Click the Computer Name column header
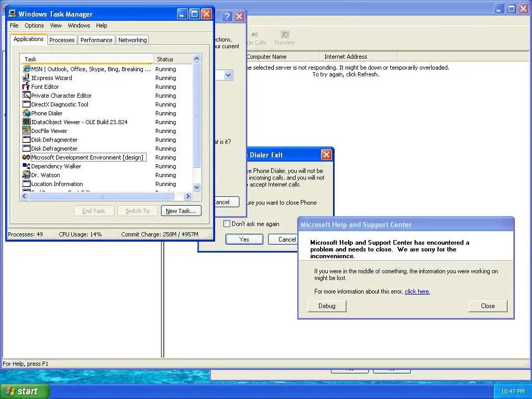 [x=283, y=56]
